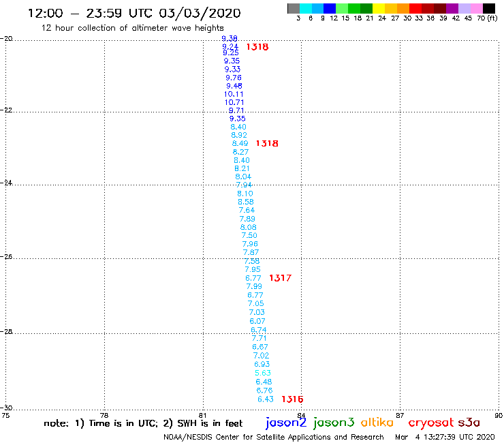The width and height of the screenshot is (504, 443).
Task: Click the wave height value 7.99
Action: click(254, 286)
